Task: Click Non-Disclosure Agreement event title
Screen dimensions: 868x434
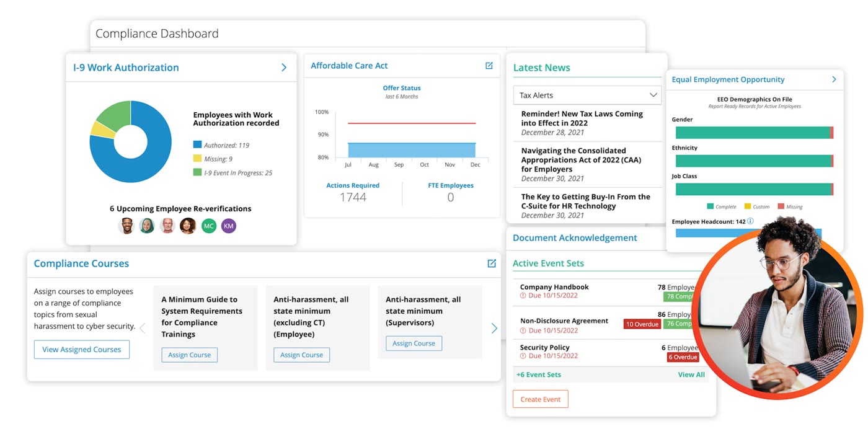Action: (x=564, y=321)
